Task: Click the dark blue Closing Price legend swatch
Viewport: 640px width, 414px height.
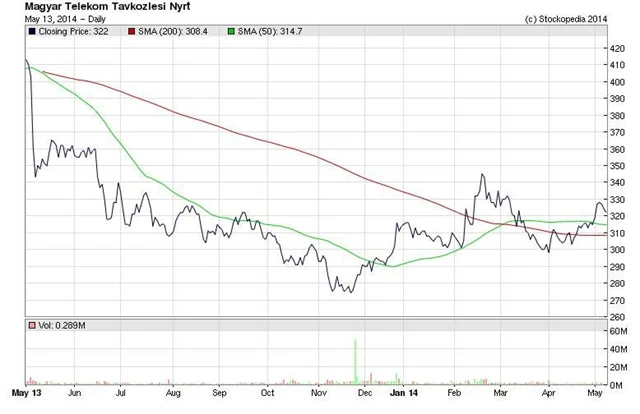Action: point(32,31)
